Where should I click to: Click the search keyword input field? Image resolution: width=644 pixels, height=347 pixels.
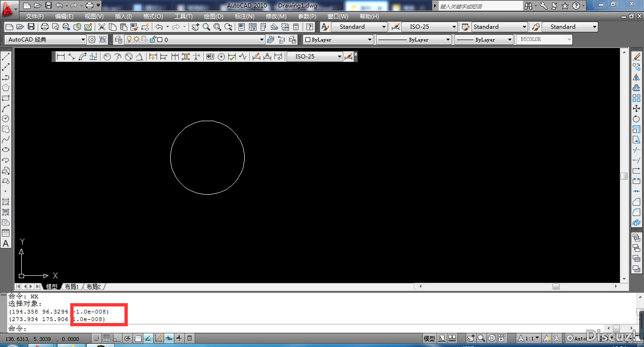click(480, 6)
